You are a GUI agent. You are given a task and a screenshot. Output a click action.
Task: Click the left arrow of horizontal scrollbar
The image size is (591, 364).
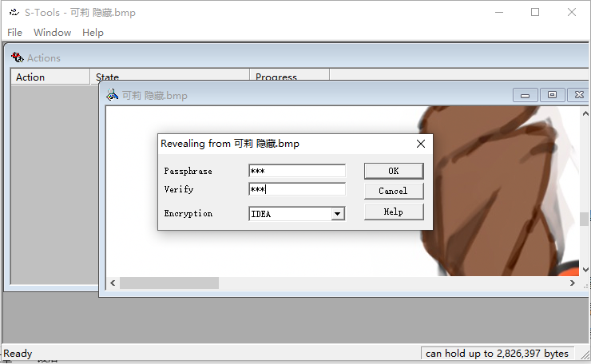(113, 283)
